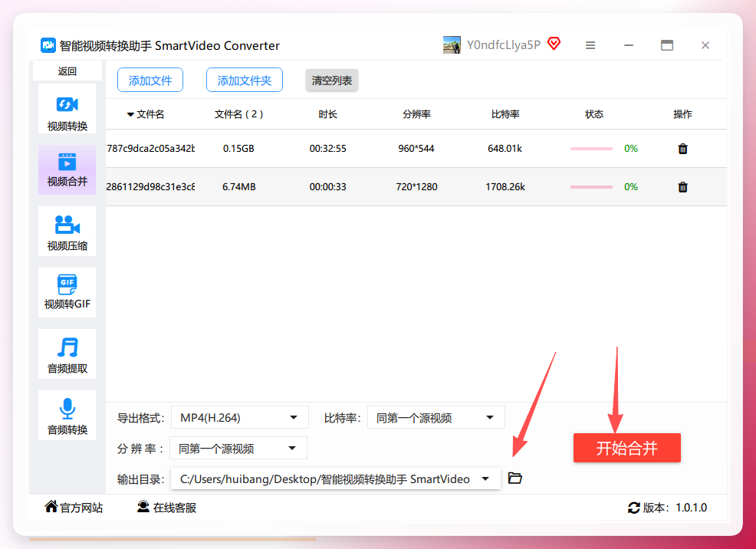Minimize the SmartVideo Converter window

pyautogui.click(x=628, y=45)
